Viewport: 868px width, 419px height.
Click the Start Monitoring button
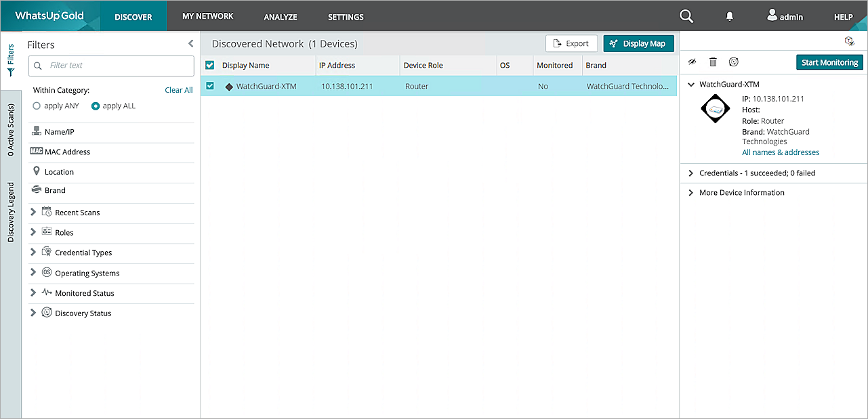click(829, 62)
